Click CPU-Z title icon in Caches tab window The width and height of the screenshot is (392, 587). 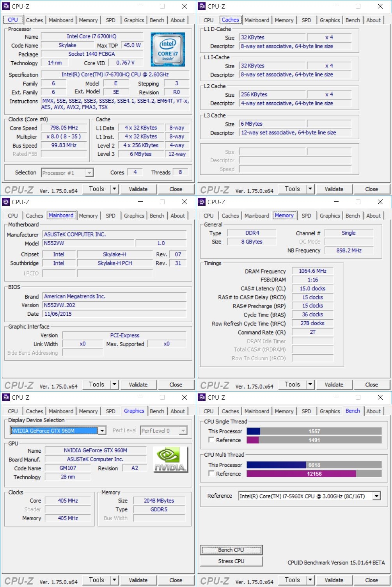click(x=202, y=6)
